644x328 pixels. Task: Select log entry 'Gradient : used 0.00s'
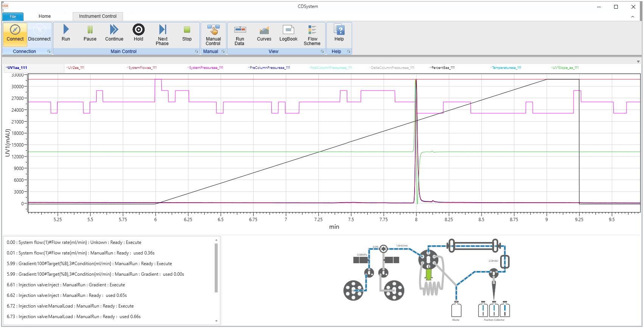(95, 274)
